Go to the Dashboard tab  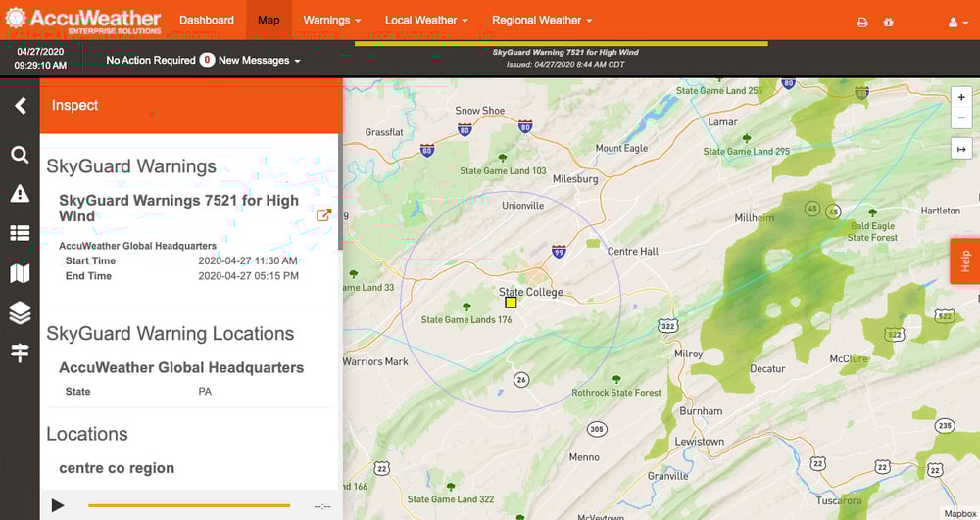pos(207,20)
